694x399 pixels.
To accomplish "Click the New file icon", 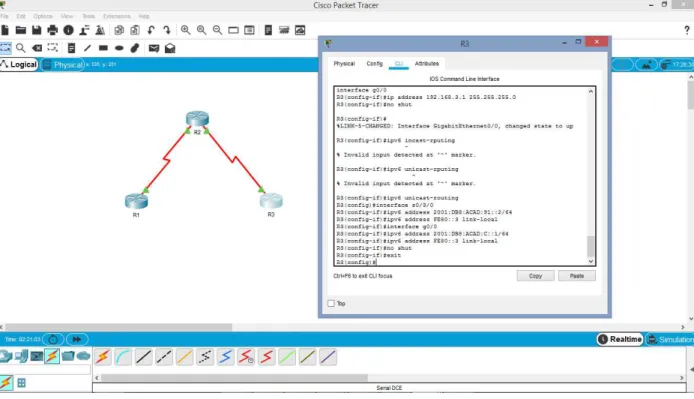I will [x=5, y=30].
